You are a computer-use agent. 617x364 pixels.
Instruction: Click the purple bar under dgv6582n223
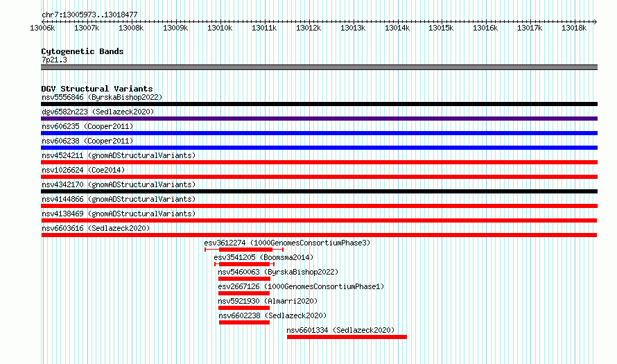click(319, 119)
